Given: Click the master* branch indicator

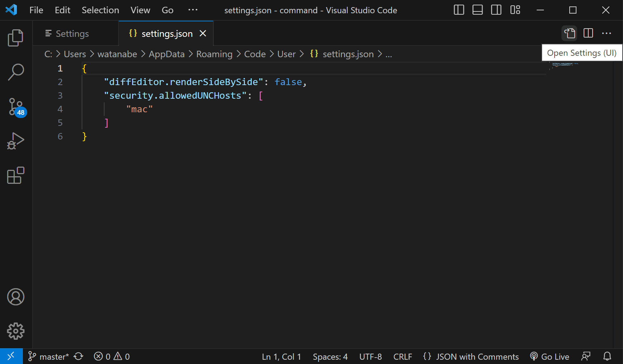Looking at the screenshot, I should 48,356.
